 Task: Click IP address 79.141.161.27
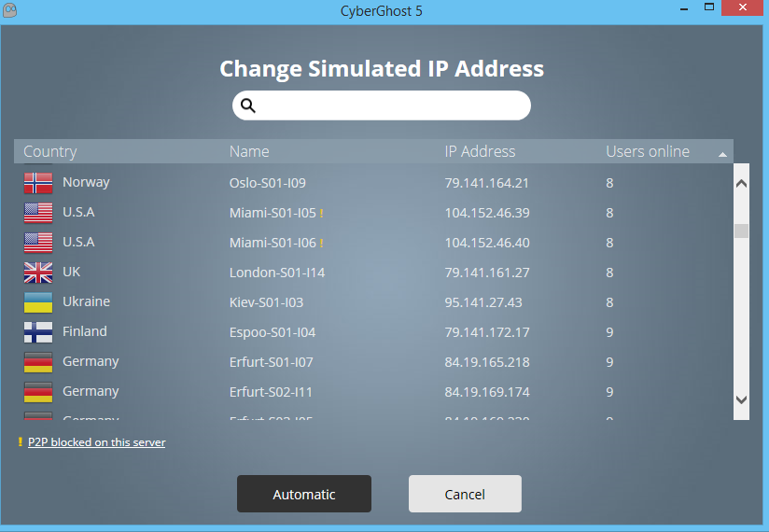[x=487, y=273]
